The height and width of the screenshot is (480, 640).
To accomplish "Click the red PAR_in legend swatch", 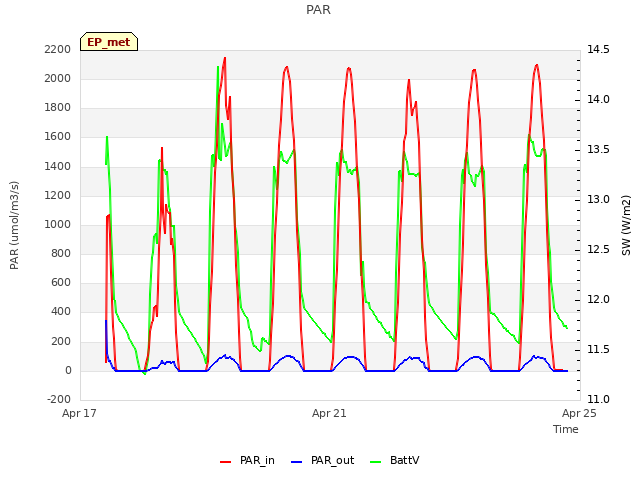I will click(x=225, y=462).
